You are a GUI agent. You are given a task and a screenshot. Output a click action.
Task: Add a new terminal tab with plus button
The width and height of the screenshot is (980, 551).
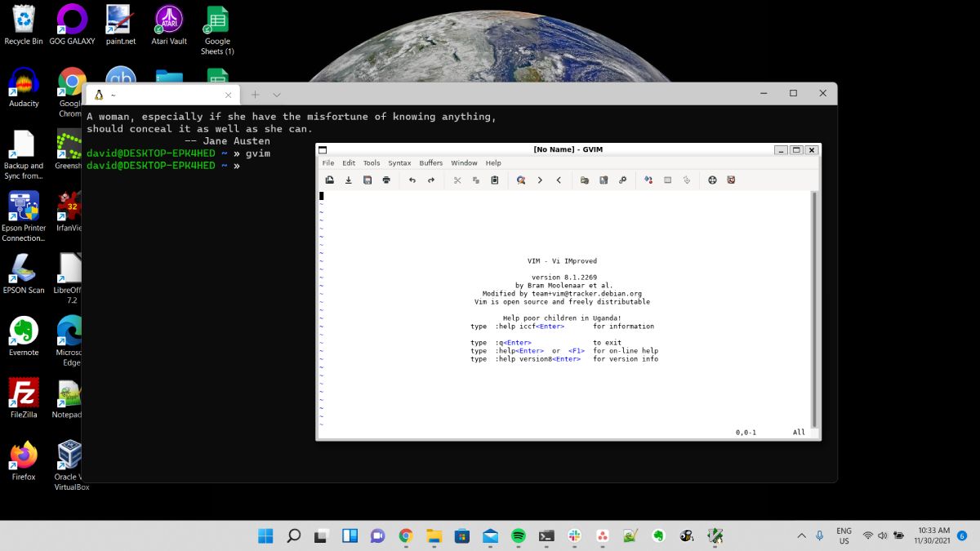pos(255,95)
